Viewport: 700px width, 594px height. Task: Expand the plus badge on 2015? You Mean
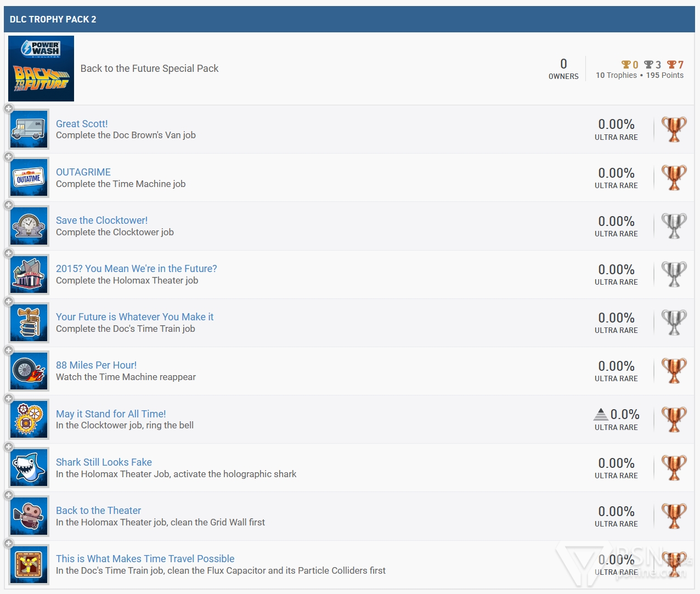coord(9,253)
